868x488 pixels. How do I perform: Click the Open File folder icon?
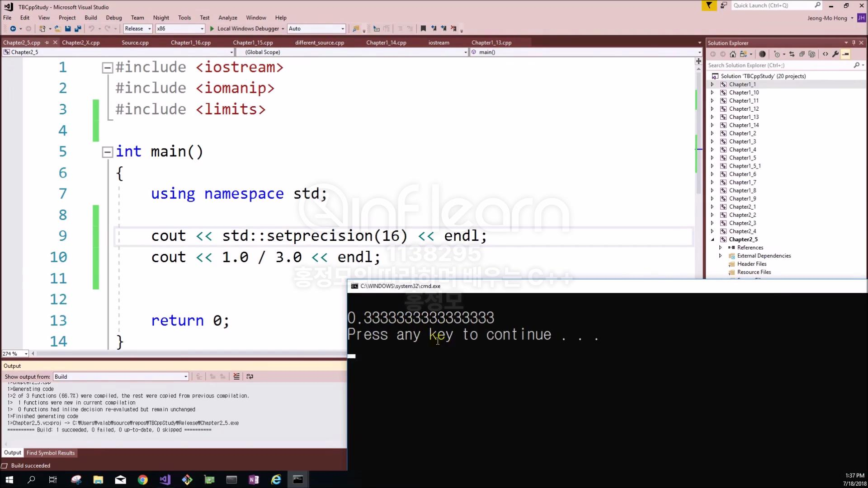[x=57, y=28]
